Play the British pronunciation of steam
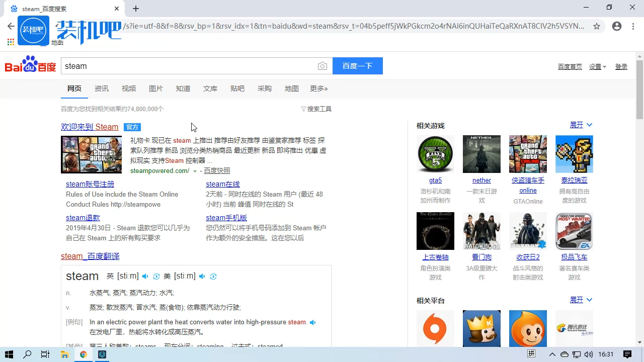 tap(145, 276)
